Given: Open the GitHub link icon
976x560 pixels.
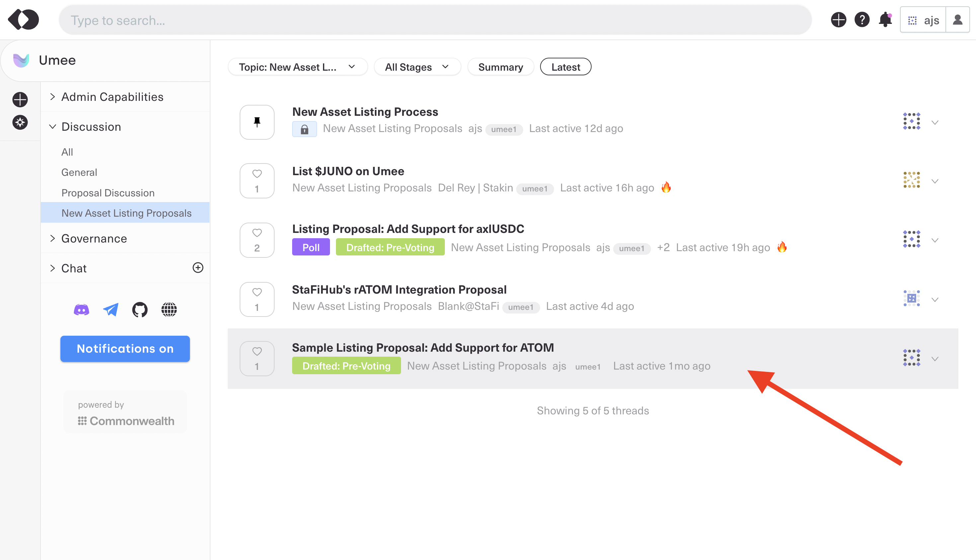Looking at the screenshot, I should point(140,310).
